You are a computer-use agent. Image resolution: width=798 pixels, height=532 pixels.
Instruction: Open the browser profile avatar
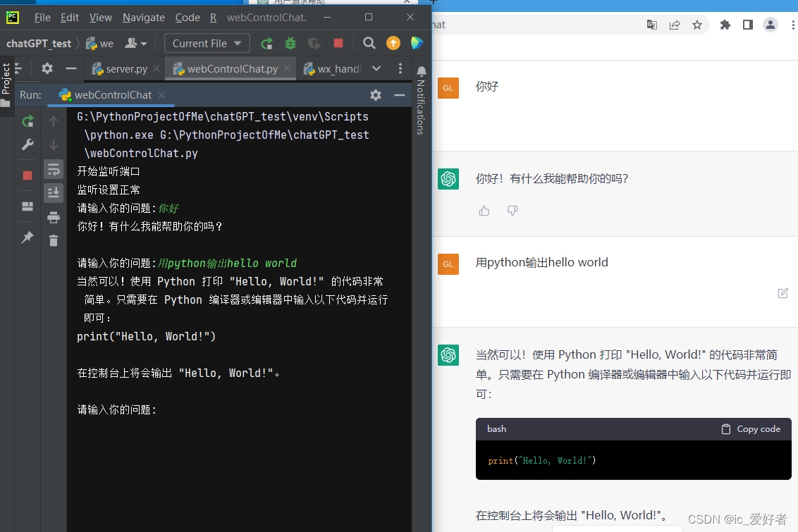click(771, 25)
